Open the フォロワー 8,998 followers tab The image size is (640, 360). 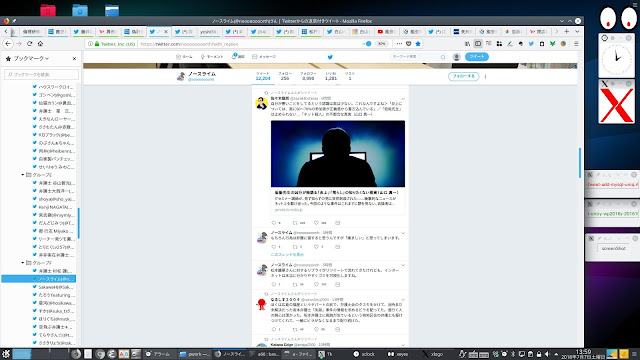pos(308,76)
